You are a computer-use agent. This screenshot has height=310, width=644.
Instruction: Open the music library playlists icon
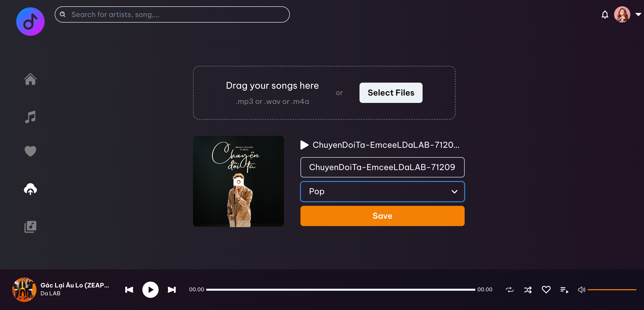tap(30, 227)
